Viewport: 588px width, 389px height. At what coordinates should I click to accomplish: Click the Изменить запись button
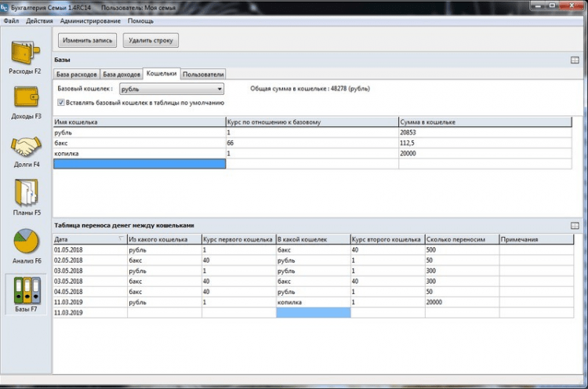click(87, 40)
